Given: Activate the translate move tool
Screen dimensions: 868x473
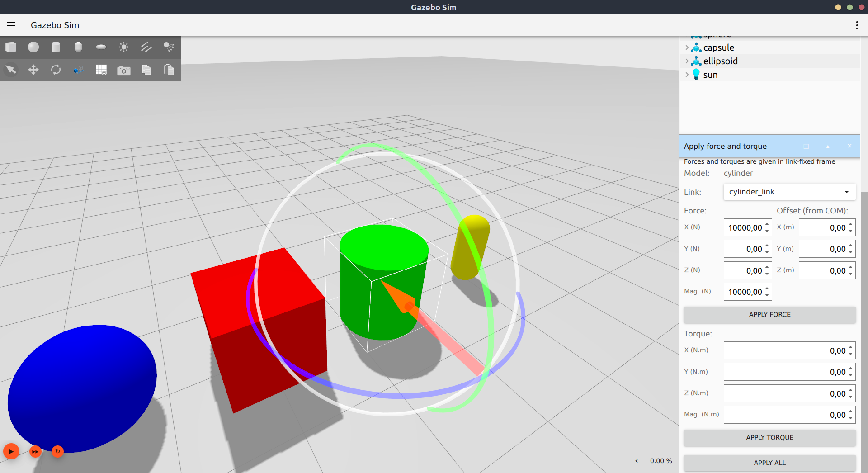Looking at the screenshot, I should (33, 70).
